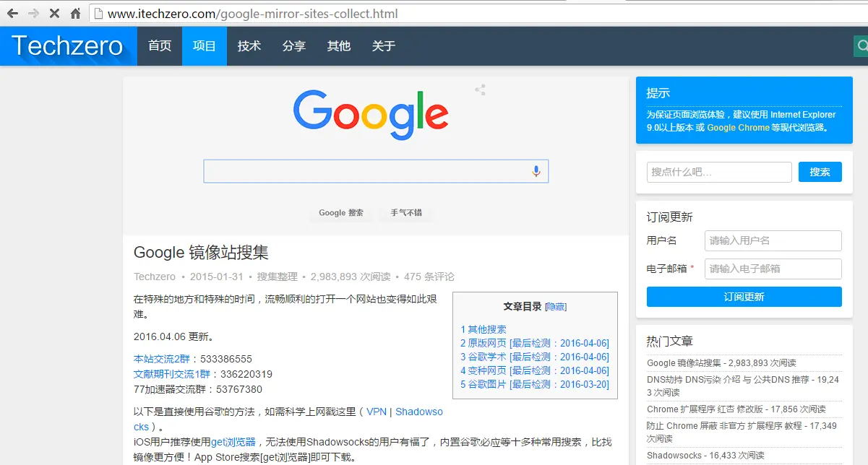
Task: Open hot article 防止 Chrome 屏蔽 非官方 扩展程序
Action: click(742, 432)
